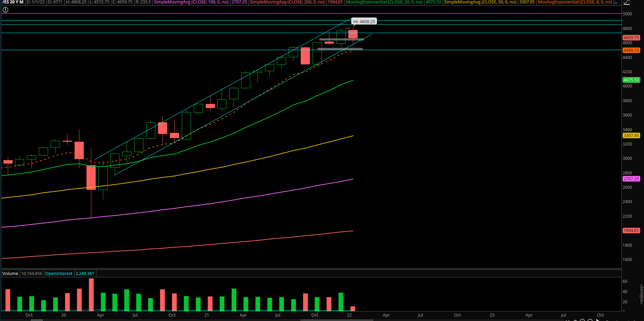This screenshot has height=321, width=644.
Task: Click the H: 4808.25 high value
Action: pos(76,2)
